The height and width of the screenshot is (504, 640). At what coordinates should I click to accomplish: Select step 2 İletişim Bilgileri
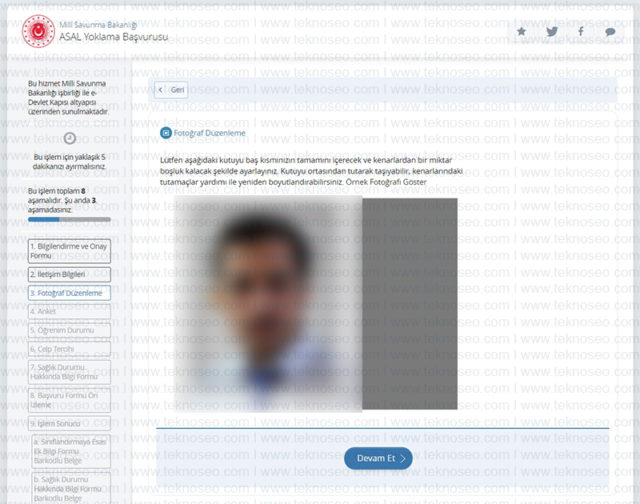point(69,274)
